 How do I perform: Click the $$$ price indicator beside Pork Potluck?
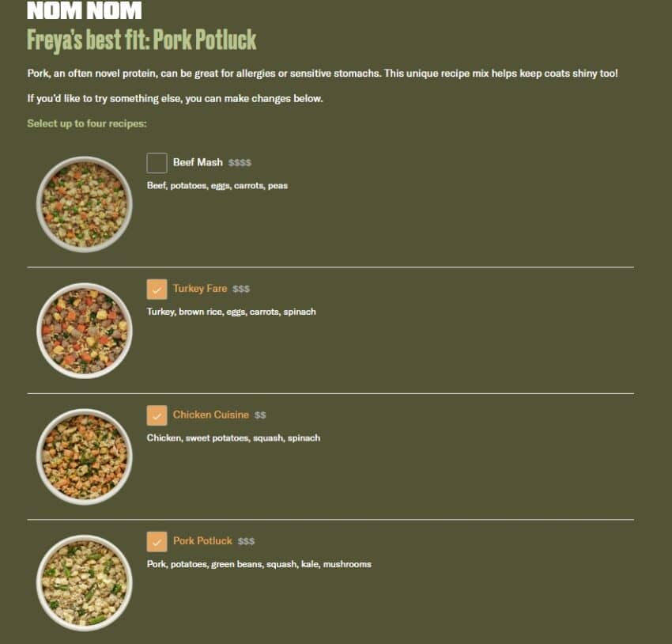(x=247, y=541)
